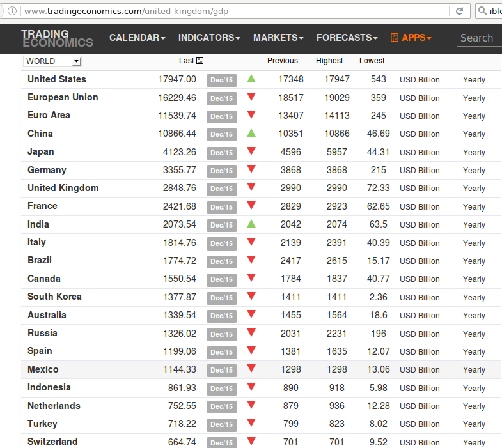Click the Dec/15 date badge for China
This screenshot has width=502, height=448.
222,134
